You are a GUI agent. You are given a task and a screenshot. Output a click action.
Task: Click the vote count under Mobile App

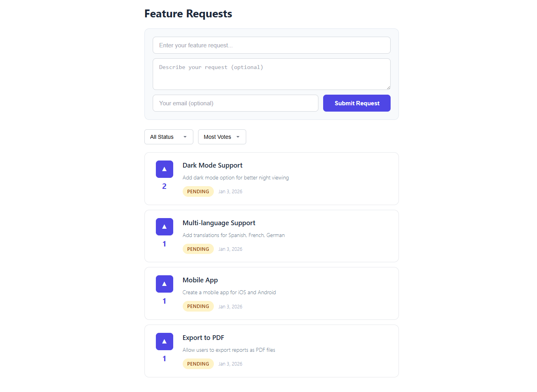(x=164, y=301)
